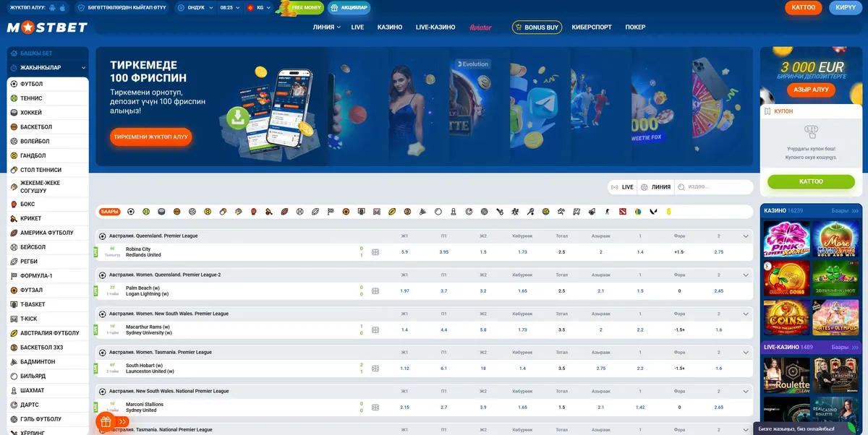This screenshot has width=868, height=435.
Task: Click the basketball icon in filter row
Action: (x=176, y=212)
